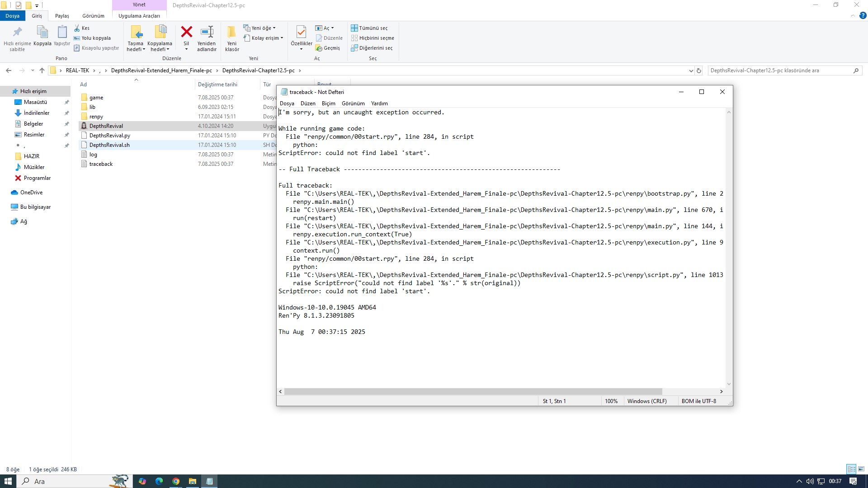Click the refresh icon beside address bar
The image size is (868, 488).
tap(699, 70)
